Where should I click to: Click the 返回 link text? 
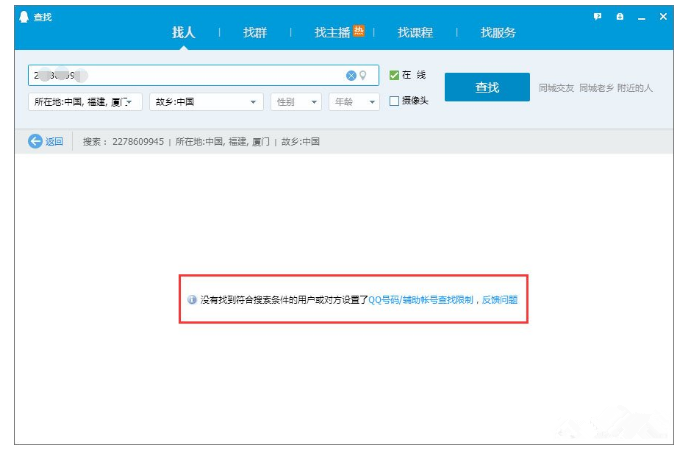point(55,141)
